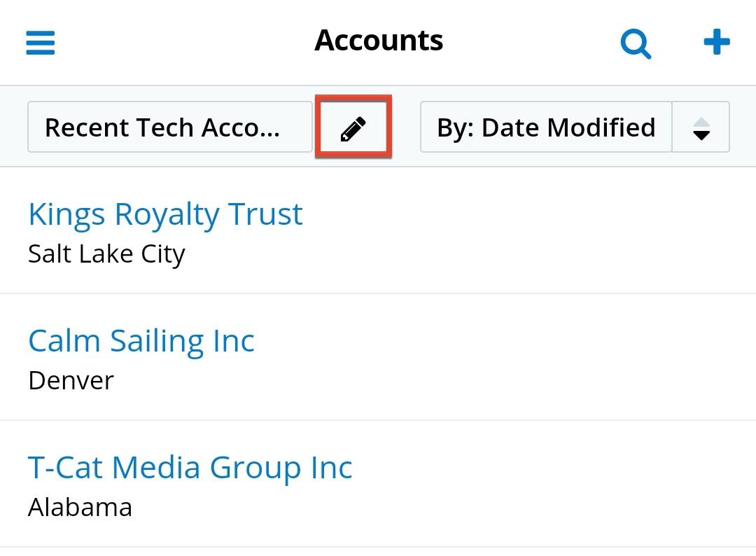Tap the Alabama location text

(x=80, y=507)
